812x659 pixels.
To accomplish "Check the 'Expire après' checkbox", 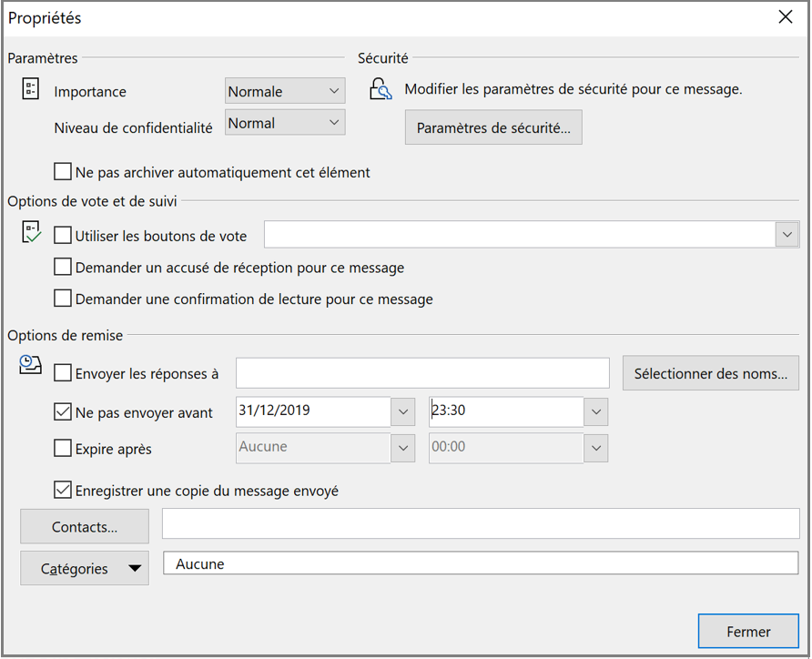I will click(x=63, y=448).
